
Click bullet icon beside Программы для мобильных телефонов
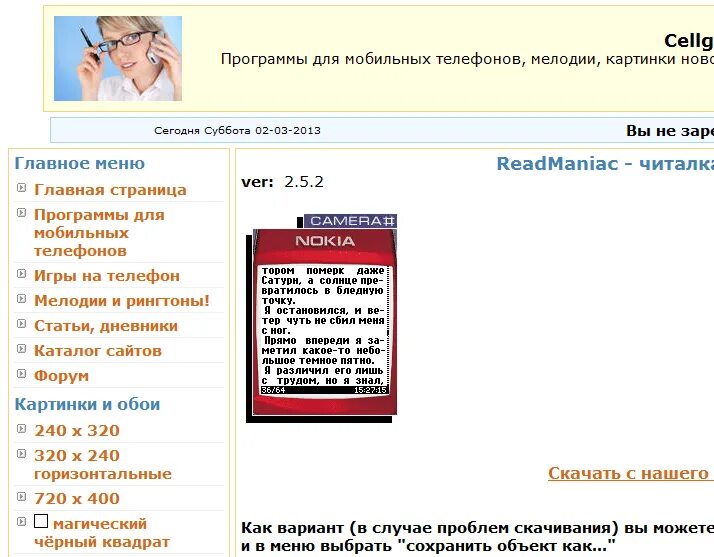click(21, 213)
